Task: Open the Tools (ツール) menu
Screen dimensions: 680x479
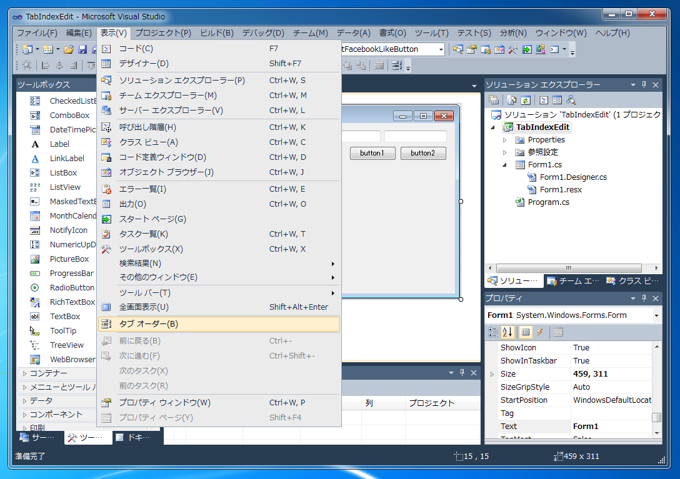Action: (x=432, y=33)
